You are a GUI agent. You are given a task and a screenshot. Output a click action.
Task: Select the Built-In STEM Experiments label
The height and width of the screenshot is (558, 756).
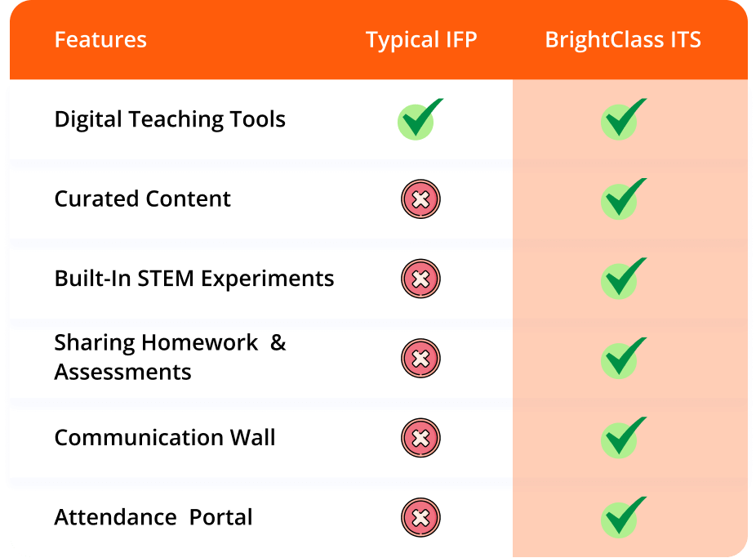(x=193, y=279)
